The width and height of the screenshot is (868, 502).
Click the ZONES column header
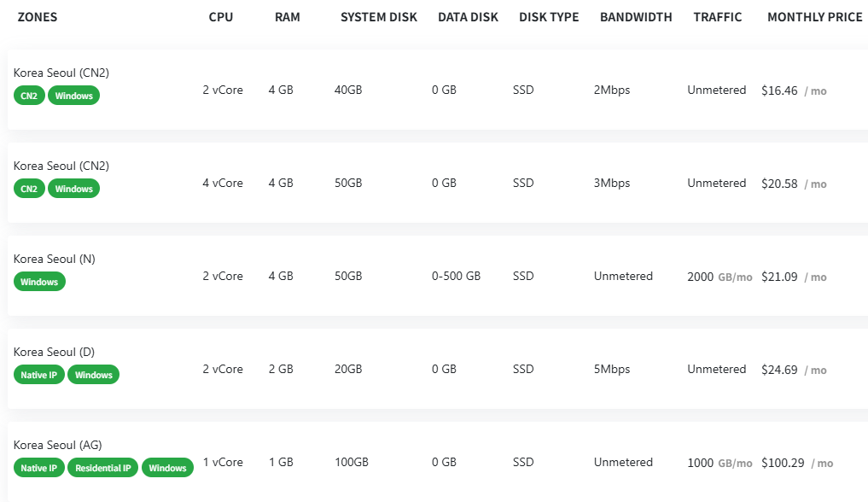tap(38, 17)
